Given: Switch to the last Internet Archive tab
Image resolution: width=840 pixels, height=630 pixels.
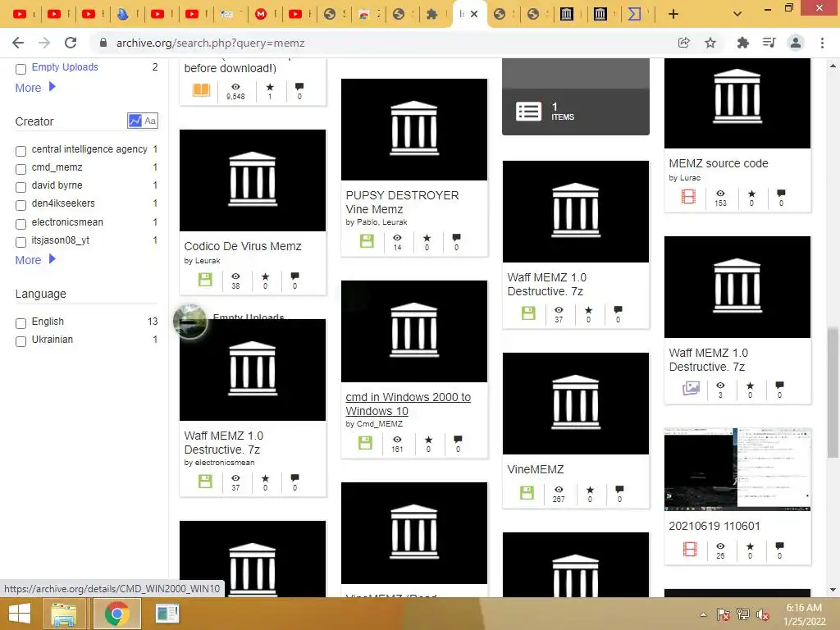Looking at the screenshot, I should click(600, 15).
